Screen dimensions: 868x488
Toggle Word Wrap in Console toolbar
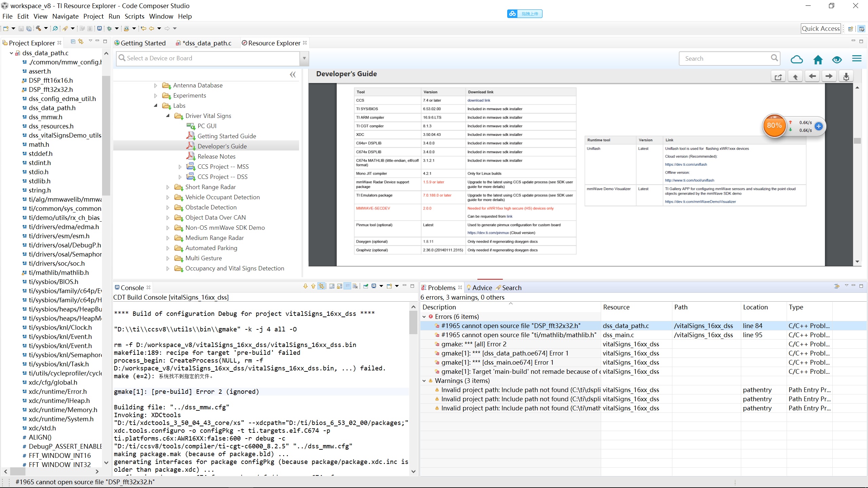click(x=347, y=286)
